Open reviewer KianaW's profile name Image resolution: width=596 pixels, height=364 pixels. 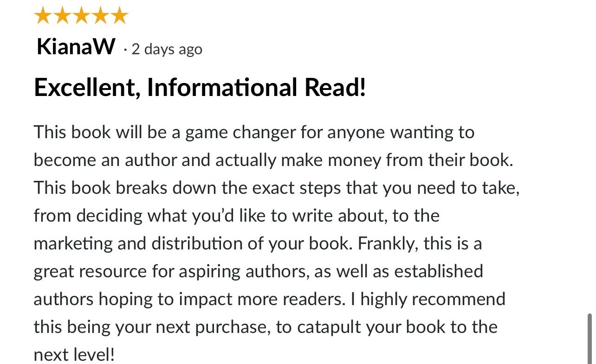point(76,47)
